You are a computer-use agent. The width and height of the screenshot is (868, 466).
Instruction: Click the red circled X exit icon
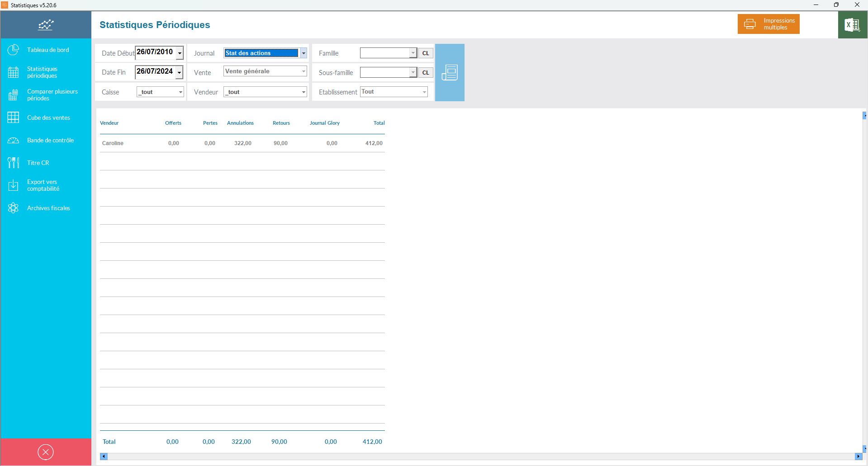(x=46, y=452)
